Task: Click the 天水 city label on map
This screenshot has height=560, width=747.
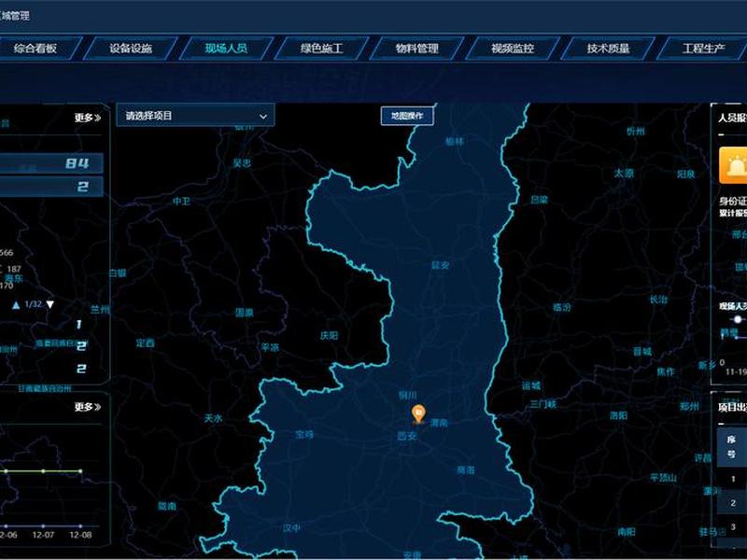Action: pos(213,418)
